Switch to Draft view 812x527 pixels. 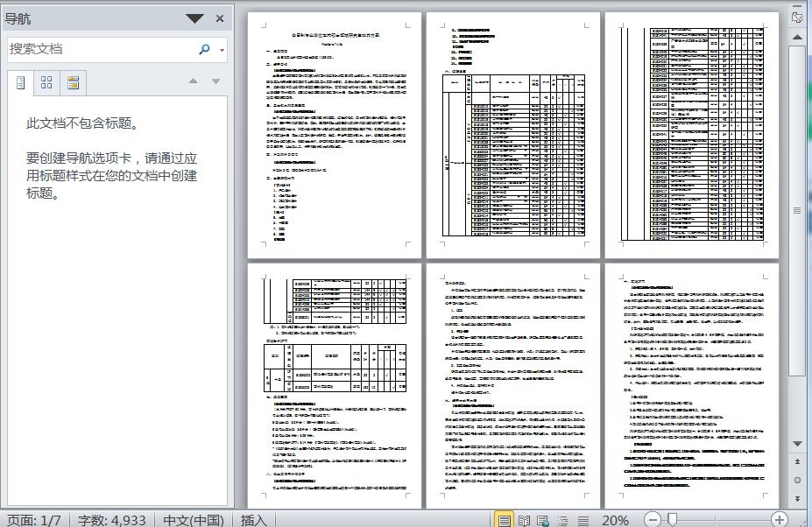583,520
